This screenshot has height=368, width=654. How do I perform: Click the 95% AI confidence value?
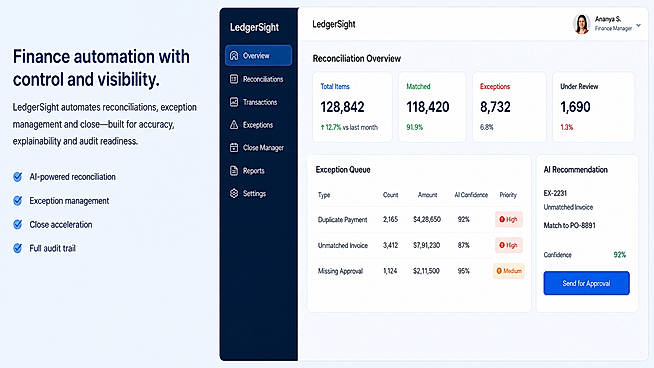(463, 271)
